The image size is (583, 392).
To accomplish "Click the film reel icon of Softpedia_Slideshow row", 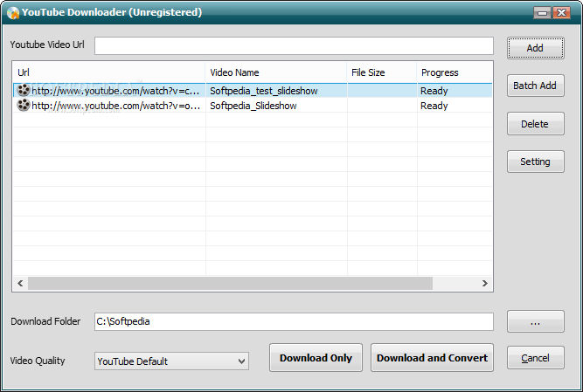I will tap(24, 106).
